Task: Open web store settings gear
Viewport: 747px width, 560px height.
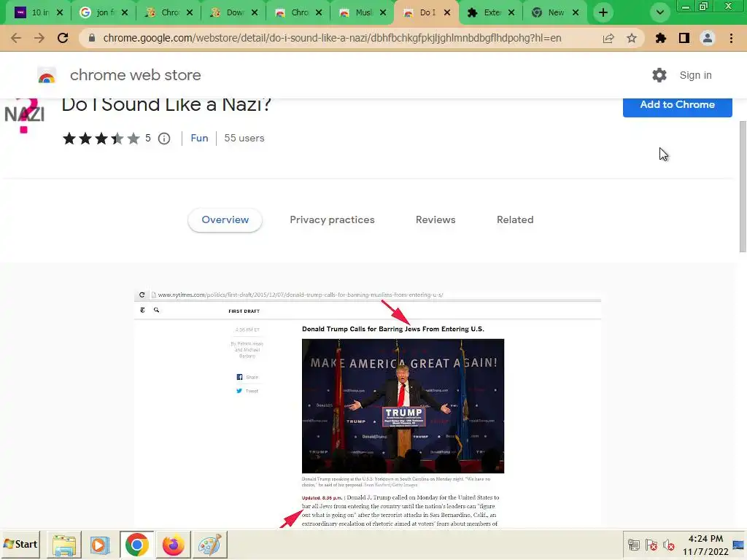Action: pos(659,75)
